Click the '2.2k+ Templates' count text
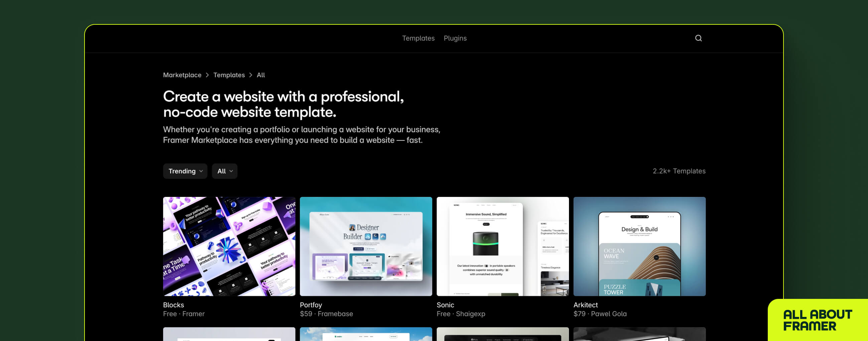 (x=679, y=171)
